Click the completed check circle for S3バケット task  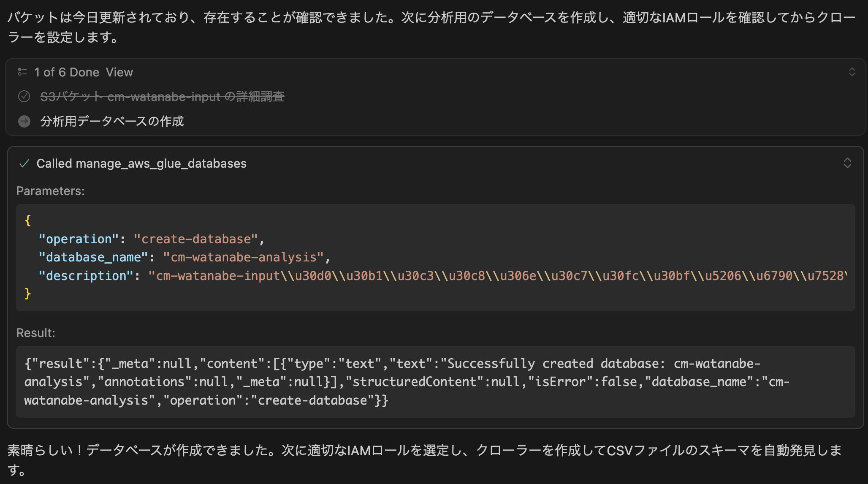pyautogui.click(x=24, y=96)
